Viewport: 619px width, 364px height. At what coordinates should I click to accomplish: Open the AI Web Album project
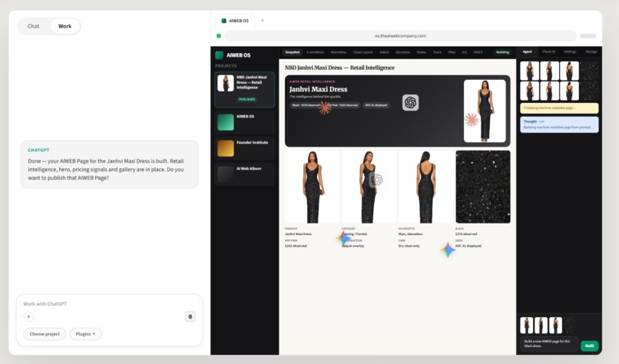(244, 174)
